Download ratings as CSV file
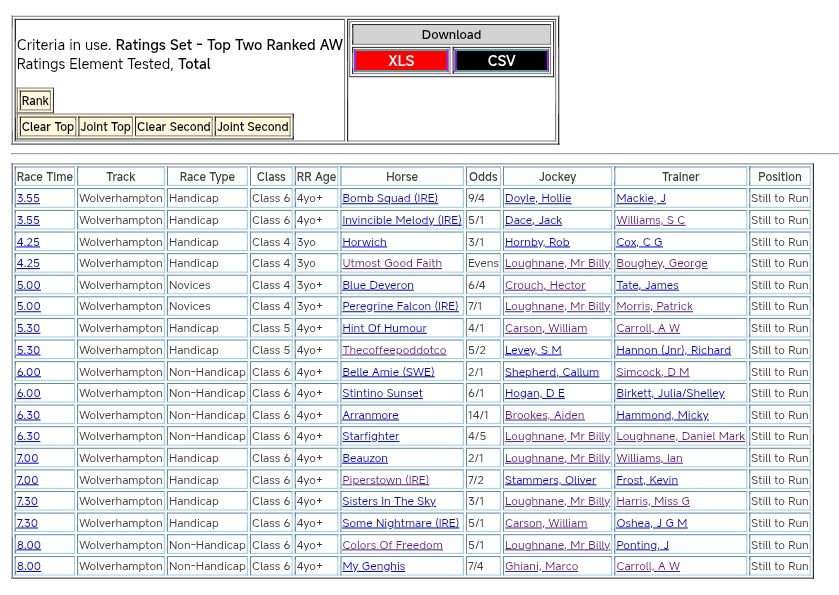 click(501, 61)
